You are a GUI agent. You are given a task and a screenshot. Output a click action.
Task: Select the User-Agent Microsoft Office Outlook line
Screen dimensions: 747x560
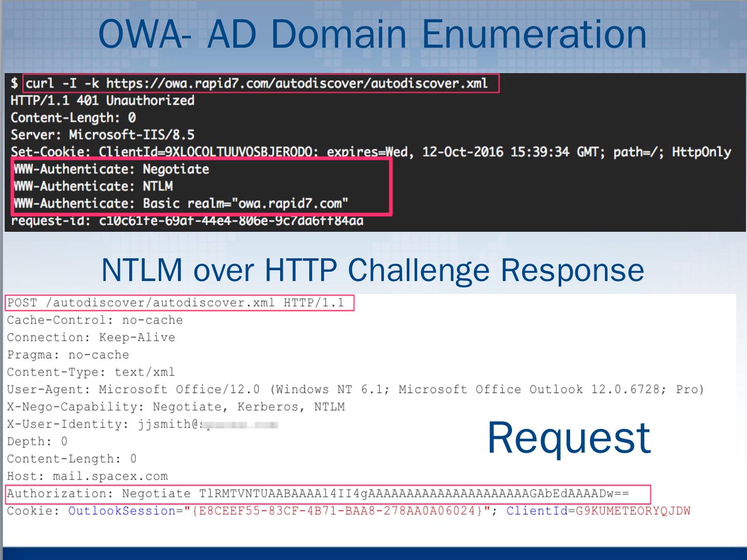pyautogui.click(x=355, y=389)
